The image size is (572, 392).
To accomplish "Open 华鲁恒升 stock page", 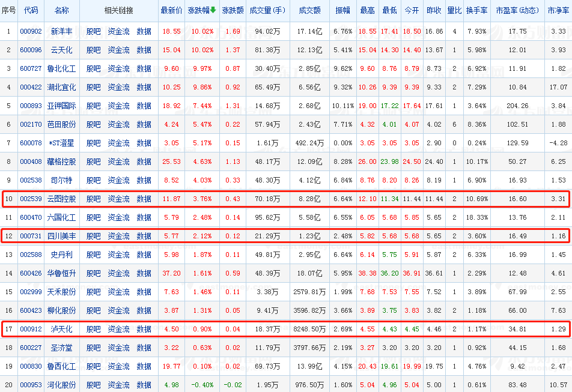I will click(61, 273).
